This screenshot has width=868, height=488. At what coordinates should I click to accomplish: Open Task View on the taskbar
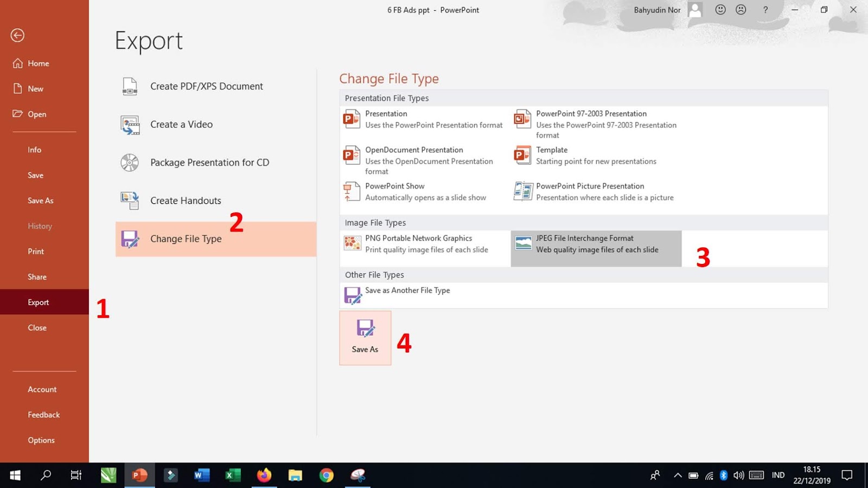click(76, 476)
